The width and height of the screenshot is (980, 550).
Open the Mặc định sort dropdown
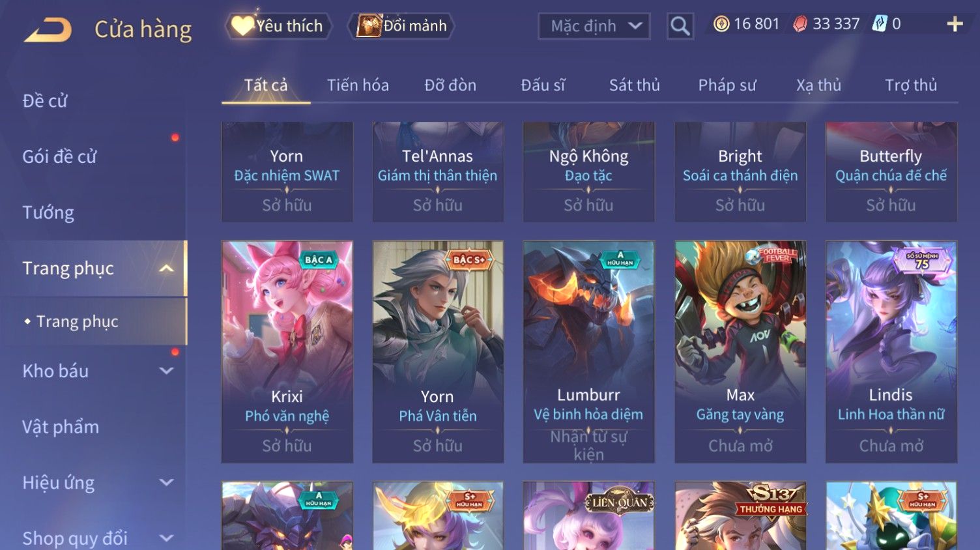tap(594, 26)
